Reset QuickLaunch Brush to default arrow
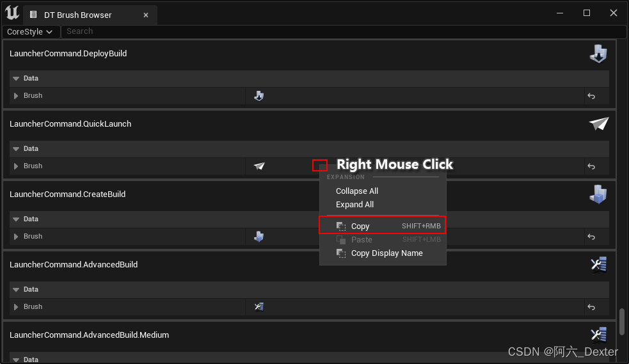The width and height of the screenshot is (629, 364). (x=591, y=166)
